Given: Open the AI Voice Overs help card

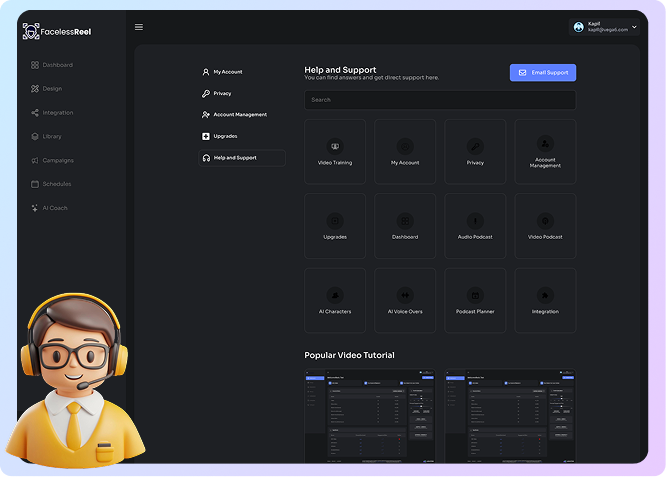Looking at the screenshot, I should [405, 300].
